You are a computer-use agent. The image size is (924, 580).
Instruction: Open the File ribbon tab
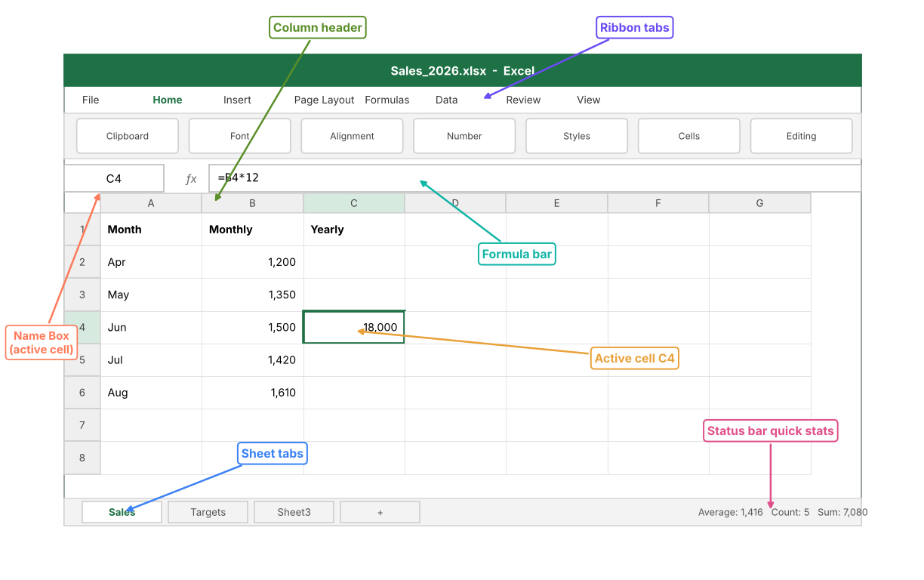[x=91, y=100]
